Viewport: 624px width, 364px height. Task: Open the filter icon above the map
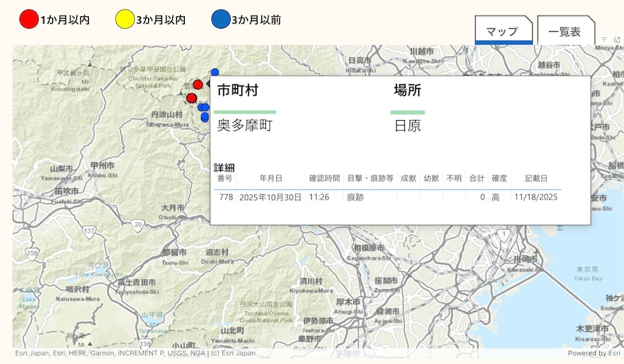point(604,39)
